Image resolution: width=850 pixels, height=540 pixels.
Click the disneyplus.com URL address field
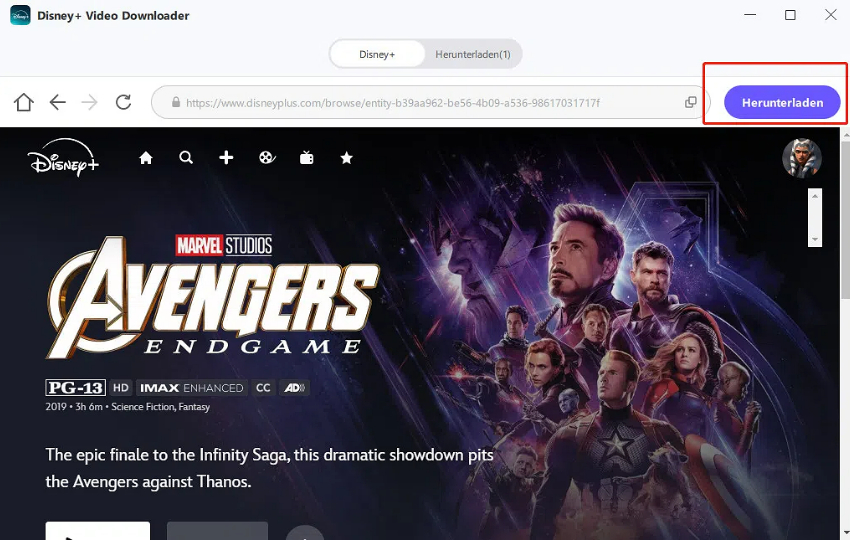[x=420, y=102]
